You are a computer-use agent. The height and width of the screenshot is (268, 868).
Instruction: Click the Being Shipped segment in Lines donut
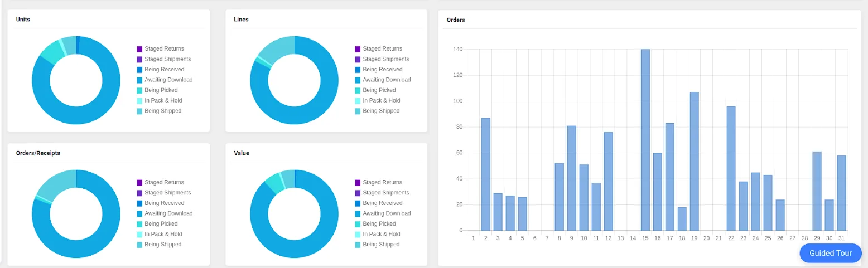click(x=274, y=50)
